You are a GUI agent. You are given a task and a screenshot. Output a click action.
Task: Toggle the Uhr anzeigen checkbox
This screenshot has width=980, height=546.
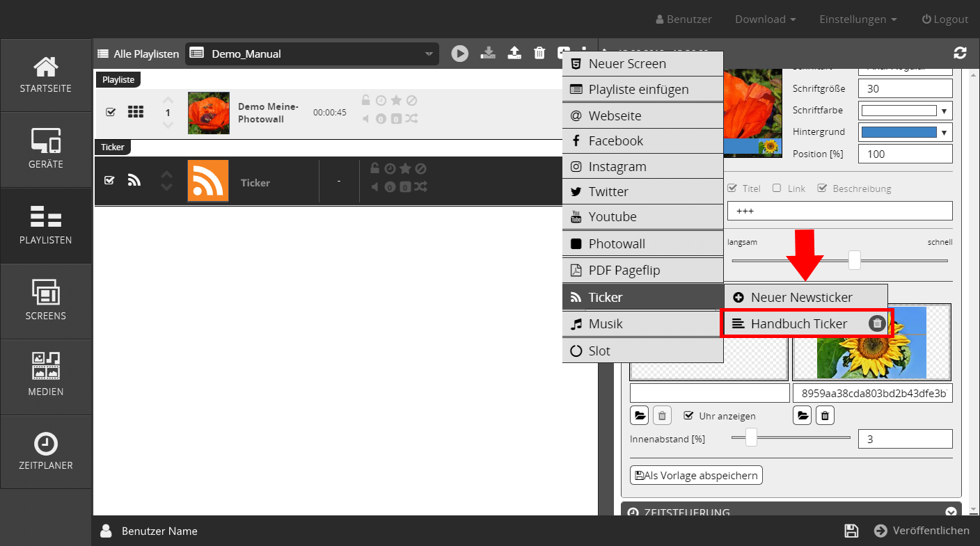[x=688, y=416]
